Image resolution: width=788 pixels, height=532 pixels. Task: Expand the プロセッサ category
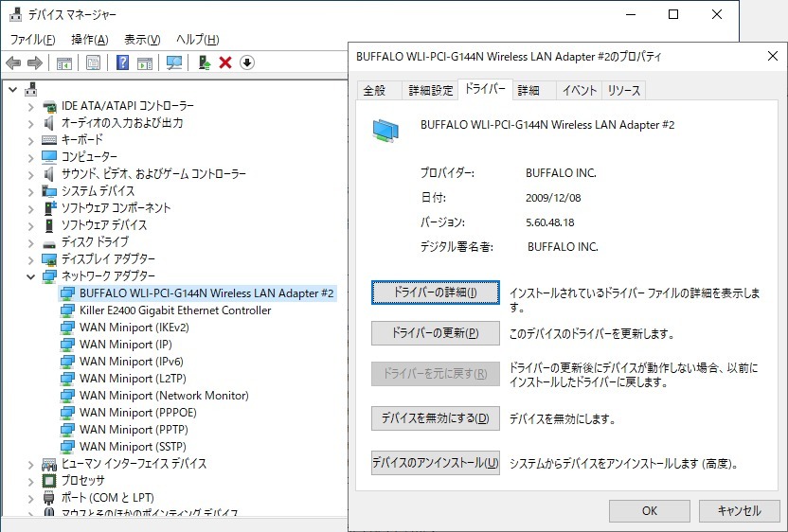click(31, 481)
